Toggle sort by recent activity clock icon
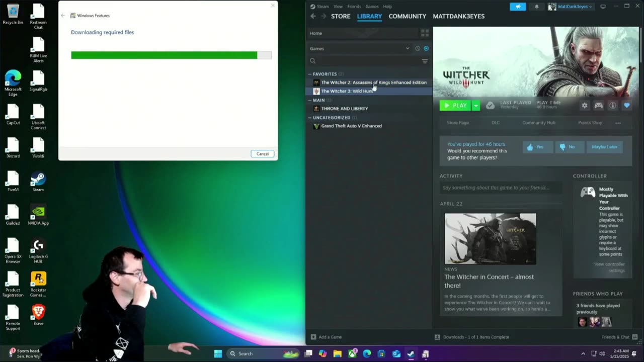This screenshot has width=644, height=362. pos(417,49)
